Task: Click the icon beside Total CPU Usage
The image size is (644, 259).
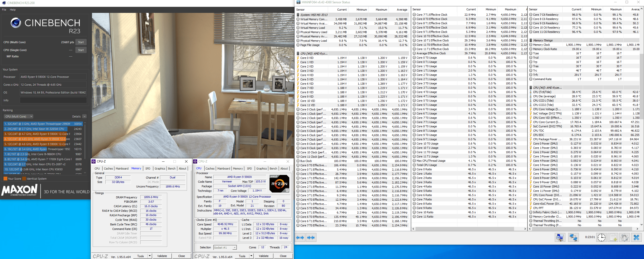Action: pyautogui.click(x=414, y=165)
